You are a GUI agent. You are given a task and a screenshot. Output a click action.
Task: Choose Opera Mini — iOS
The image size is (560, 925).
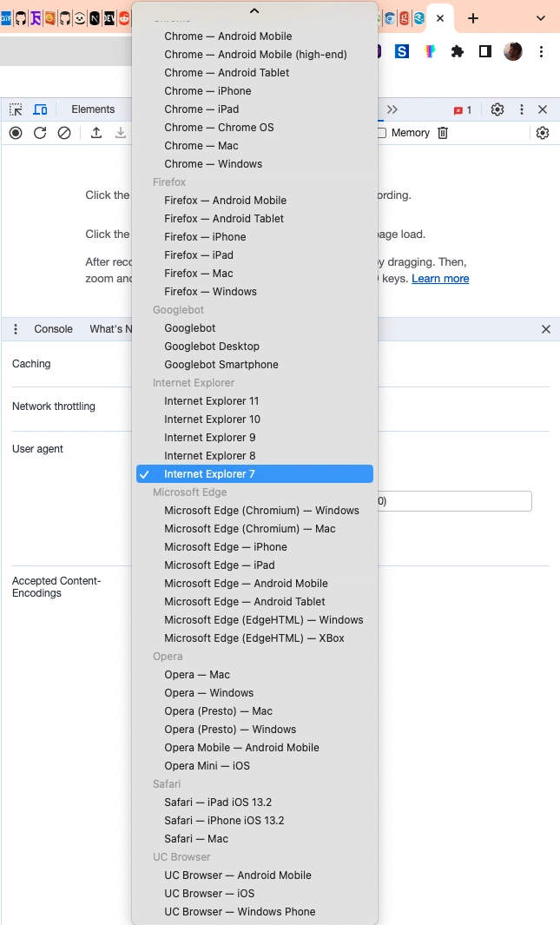tap(254, 766)
